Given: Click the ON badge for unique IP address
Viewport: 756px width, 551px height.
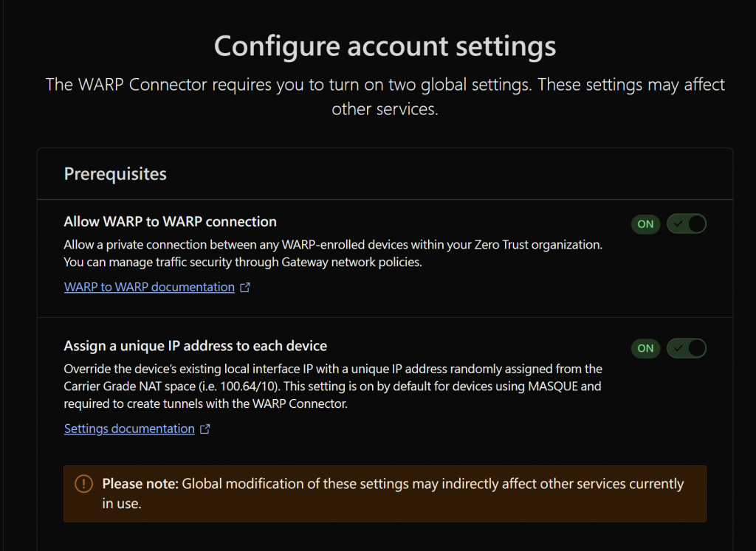Looking at the screenshot, I should [x=646, y=348].
